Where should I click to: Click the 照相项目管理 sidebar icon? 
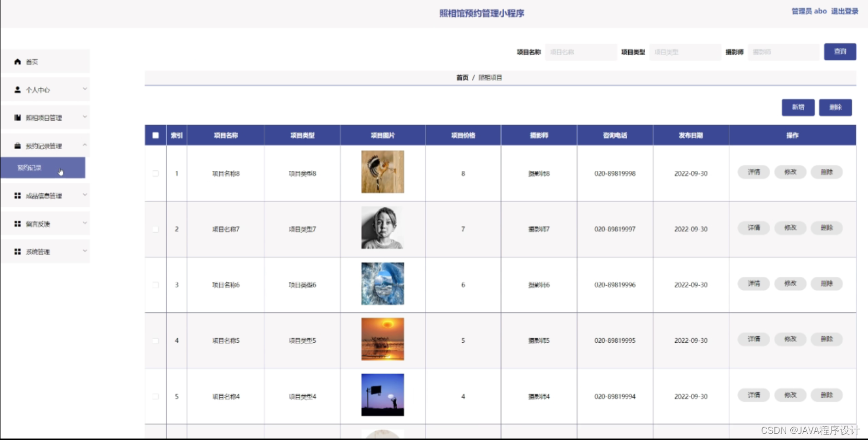pos(17,118)
